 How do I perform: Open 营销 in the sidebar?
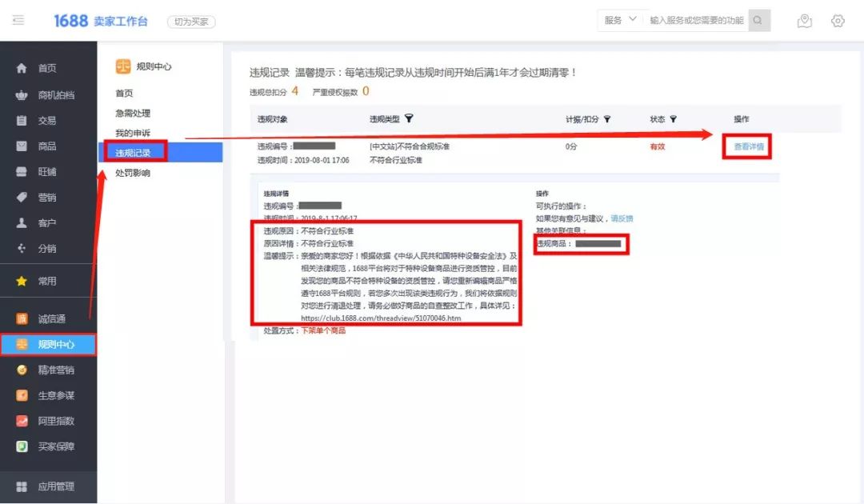(49, 197)
